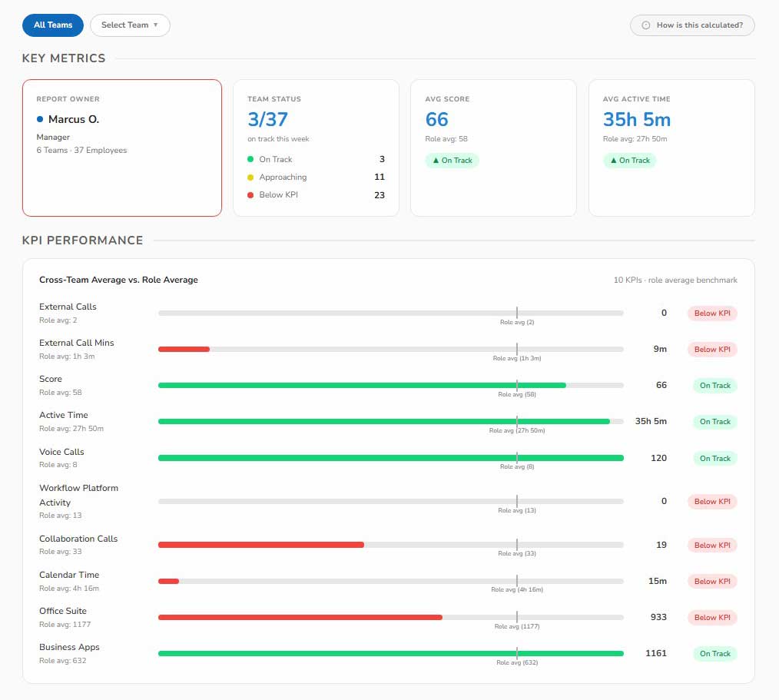Click the Voice Calls progress bar
Image resolution: width=779 pixels, height=700 pixels.
click(x=390, y=458)
